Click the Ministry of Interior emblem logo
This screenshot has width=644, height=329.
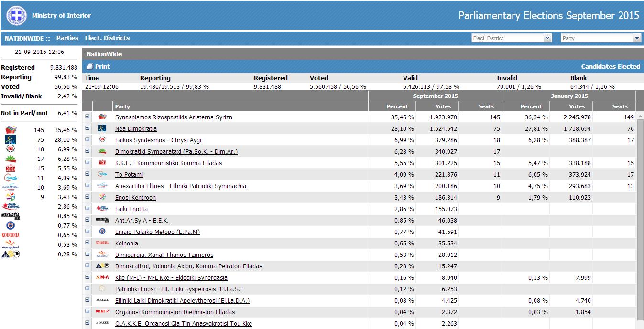click(x=16, y=16)
